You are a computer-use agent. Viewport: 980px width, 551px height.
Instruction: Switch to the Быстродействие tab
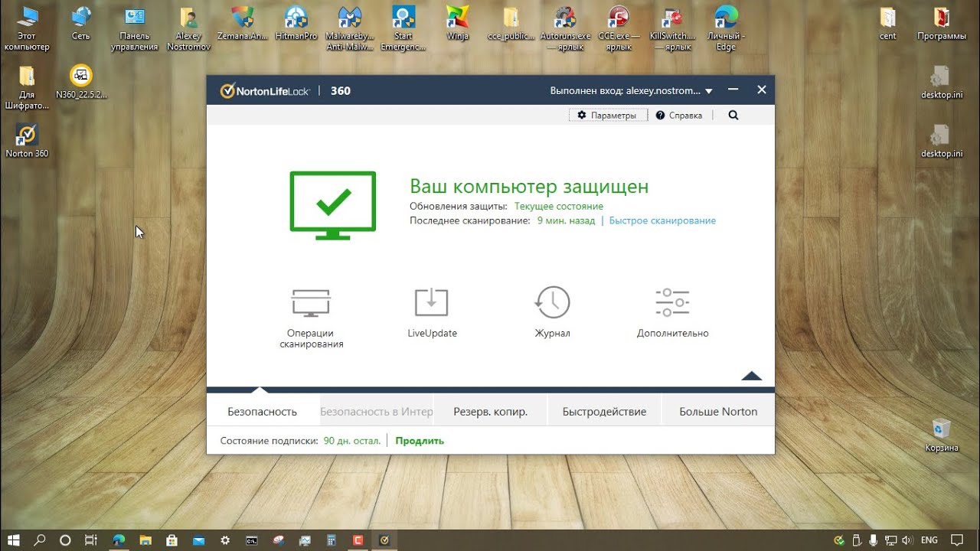coord(604,412)
